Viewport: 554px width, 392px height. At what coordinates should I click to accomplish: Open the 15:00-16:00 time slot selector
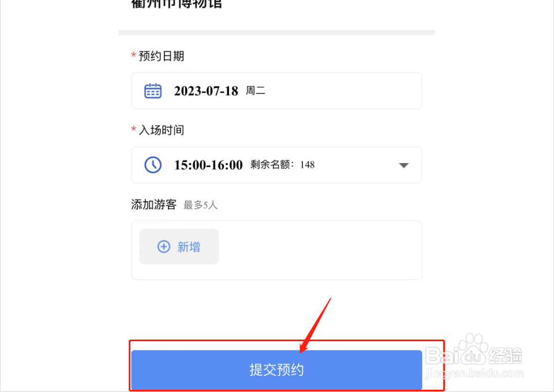point(276,165)
